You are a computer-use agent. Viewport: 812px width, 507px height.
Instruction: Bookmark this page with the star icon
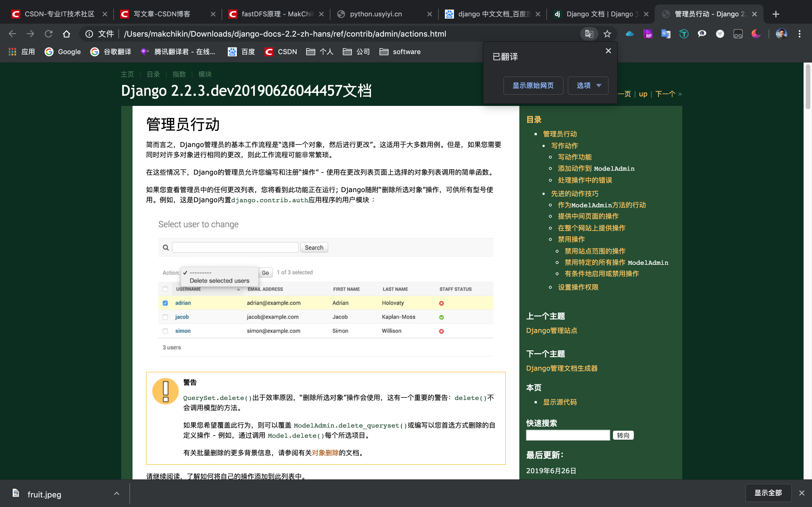(607, 34)
